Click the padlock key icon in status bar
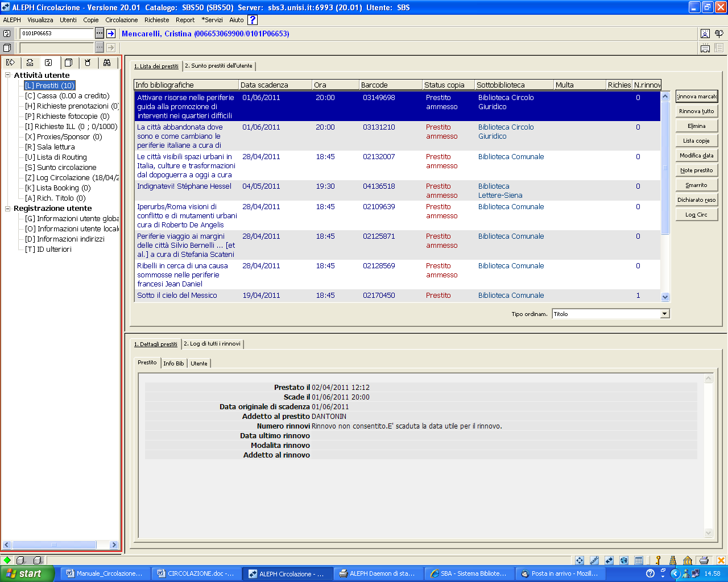 (659, 560)
